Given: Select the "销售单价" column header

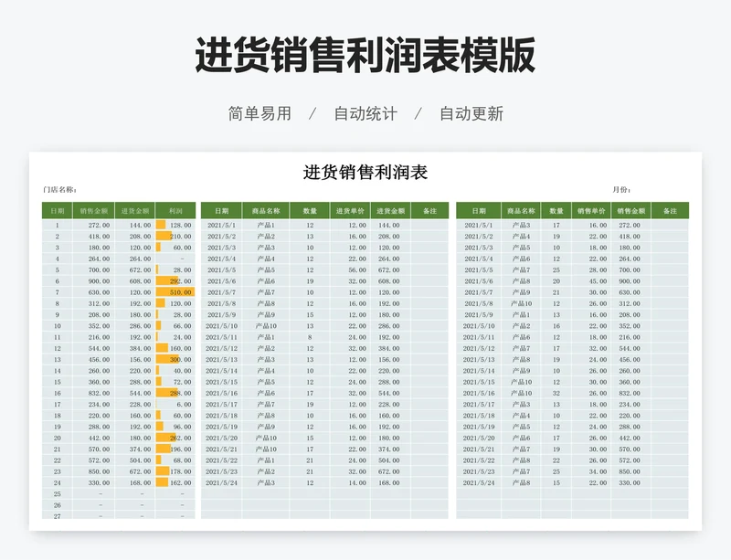Looking at the screenshot, I should click(591, 211).
